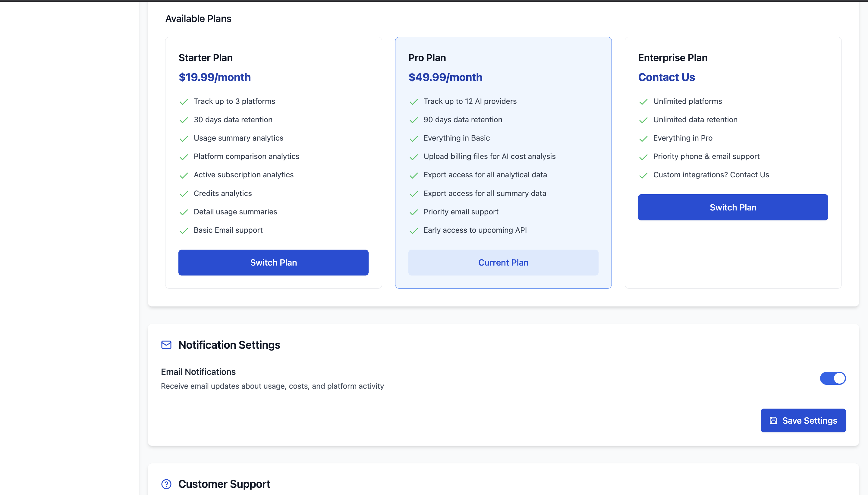Switch to the Enterprise Plan
Image resolution: width=868 pixels, height=495 pixels.
coord(733,207)
